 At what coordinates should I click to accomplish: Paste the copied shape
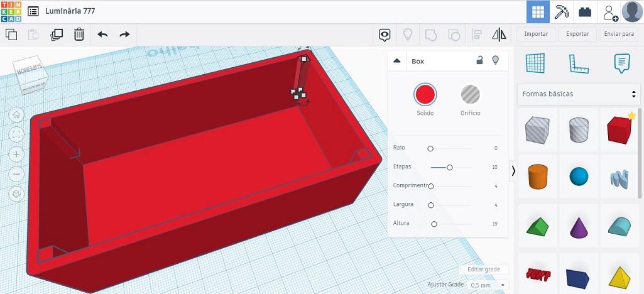pos(33,35)
